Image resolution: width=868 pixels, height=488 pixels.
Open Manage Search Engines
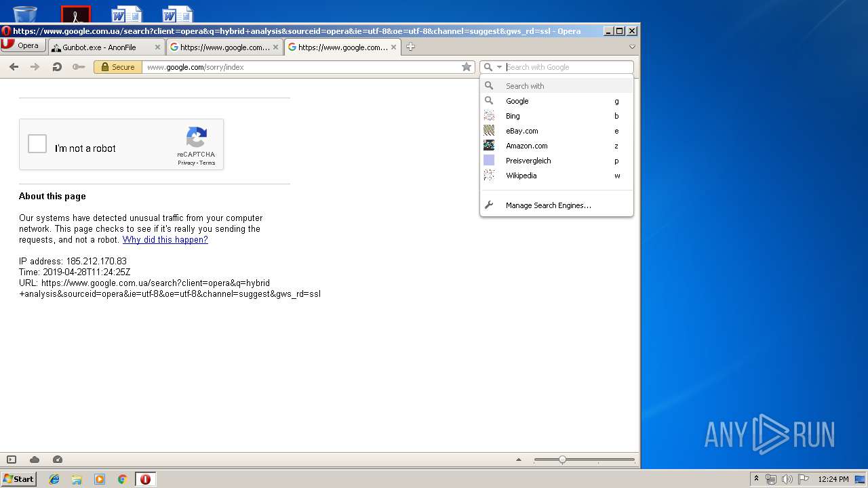pyautogui.click(x=556, y=205)
